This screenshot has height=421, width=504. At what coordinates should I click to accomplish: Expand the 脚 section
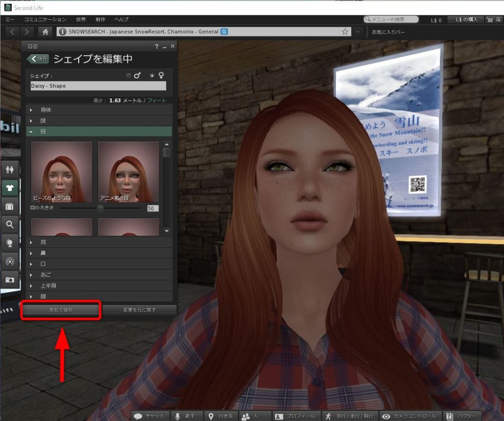tap(99, 296)
